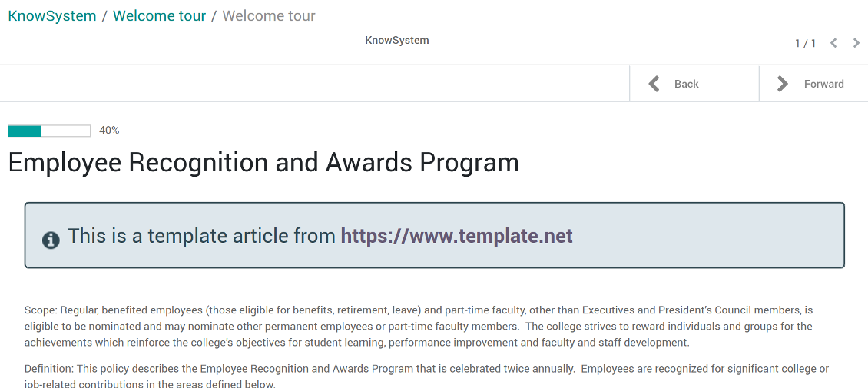Viewport: 868px width, 388px height.
Task: Click the centered KnowSystem title
Action: pyautogui.click(x=397, y=41)
